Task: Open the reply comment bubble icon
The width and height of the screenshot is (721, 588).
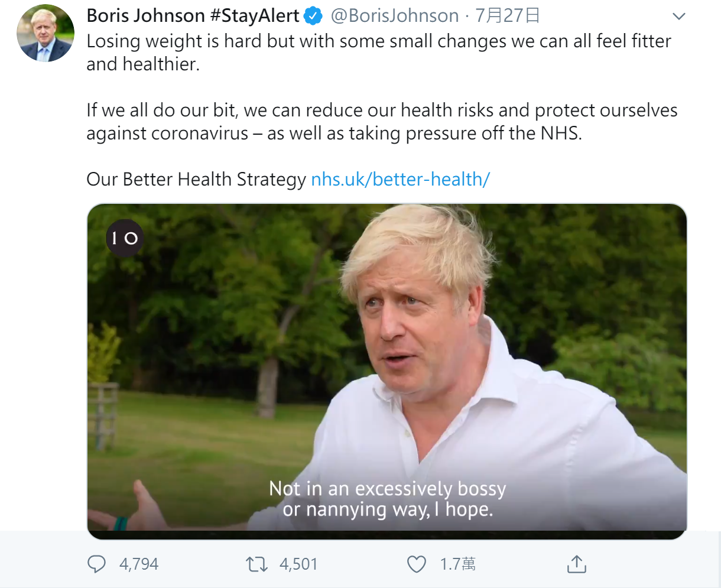Action: click(96, 564)
